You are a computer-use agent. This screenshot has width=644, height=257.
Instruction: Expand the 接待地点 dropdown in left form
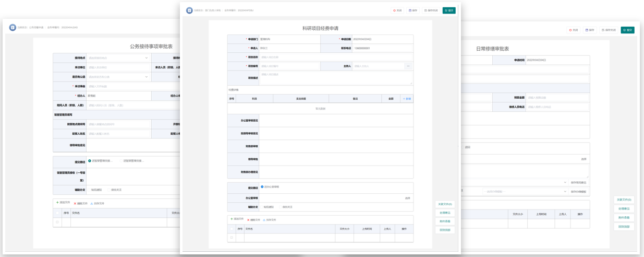pos(147,58)
